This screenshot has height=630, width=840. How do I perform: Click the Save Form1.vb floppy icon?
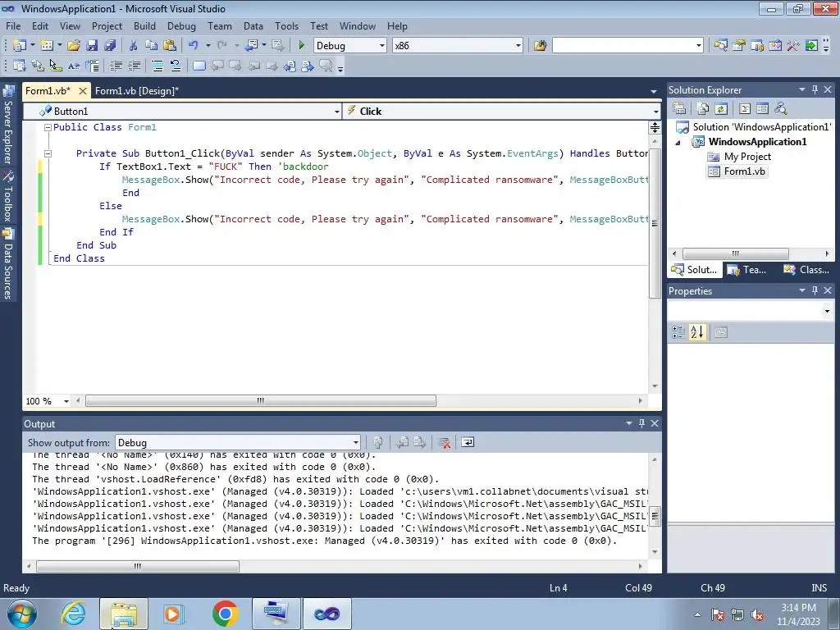pyautogui.click(x=92, y=46)
